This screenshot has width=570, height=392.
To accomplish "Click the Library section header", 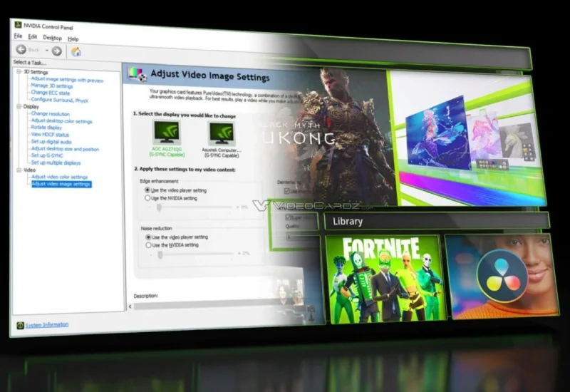I will coord(436,221).
